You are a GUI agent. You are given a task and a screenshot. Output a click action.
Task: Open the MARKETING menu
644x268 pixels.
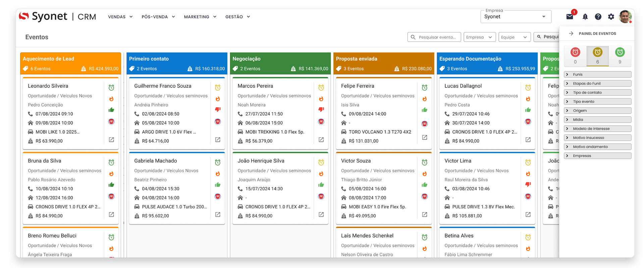point(200,17)
